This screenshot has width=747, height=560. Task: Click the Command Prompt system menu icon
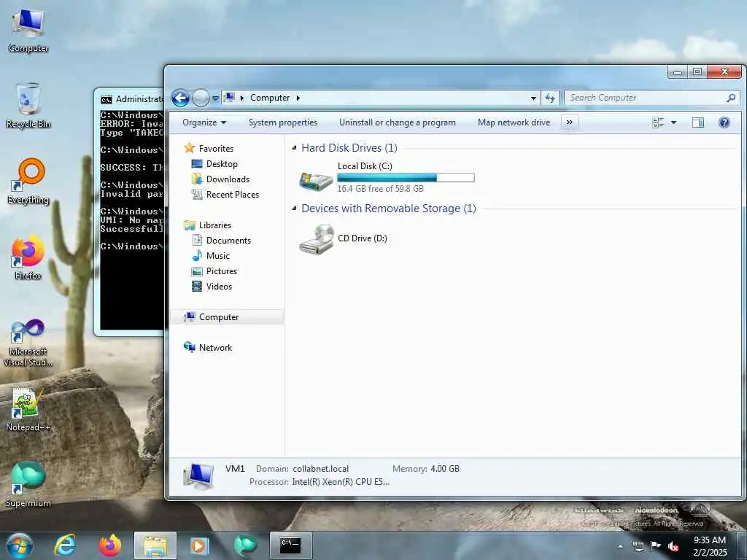tap(107, 99)
